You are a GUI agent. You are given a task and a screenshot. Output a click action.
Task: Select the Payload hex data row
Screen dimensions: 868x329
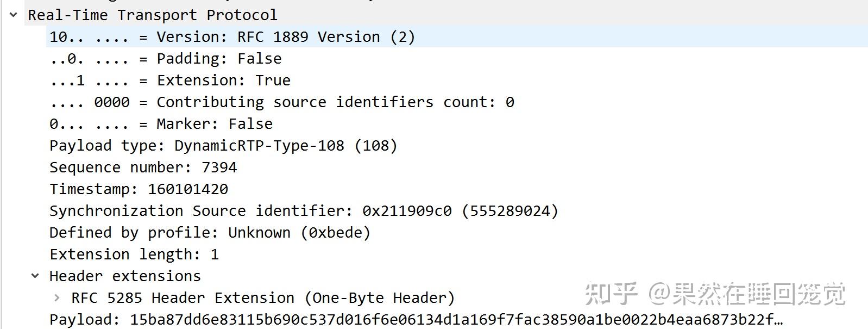coord(416,320)
